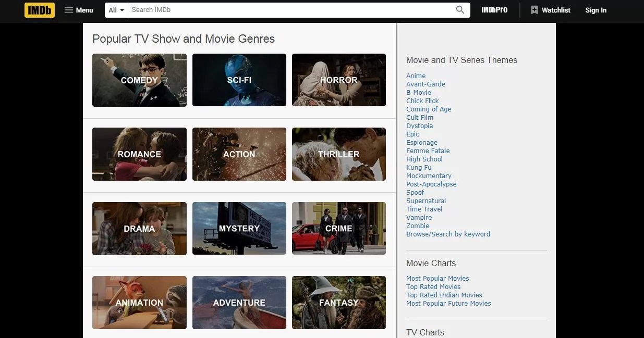Image resolution: width=644 pixels, height=338 pixels.
Task: Open the Animation genre card
Action: [139, 303]
